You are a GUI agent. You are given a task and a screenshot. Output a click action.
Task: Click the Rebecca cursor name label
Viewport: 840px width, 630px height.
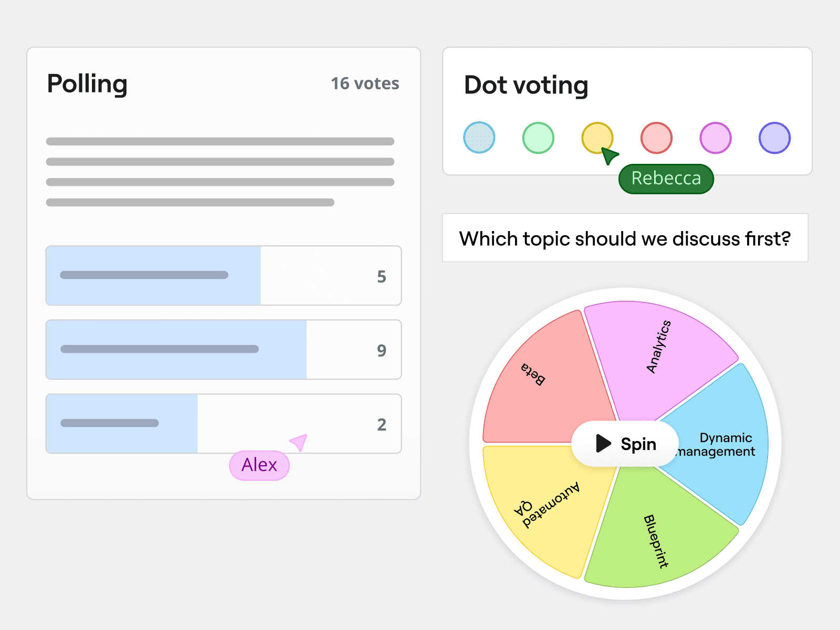pos(666,178)
